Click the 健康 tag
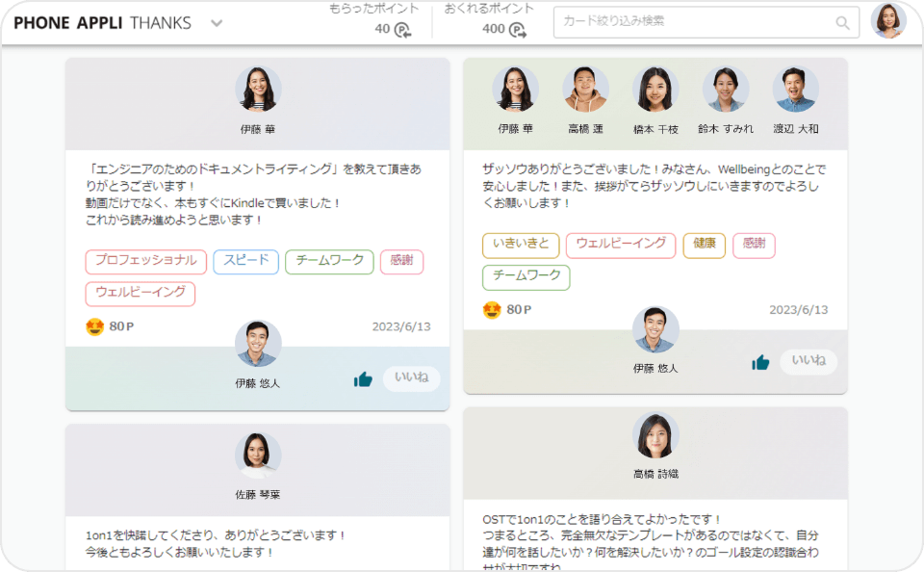The image size is (924, 572). (x=704, y=245)
